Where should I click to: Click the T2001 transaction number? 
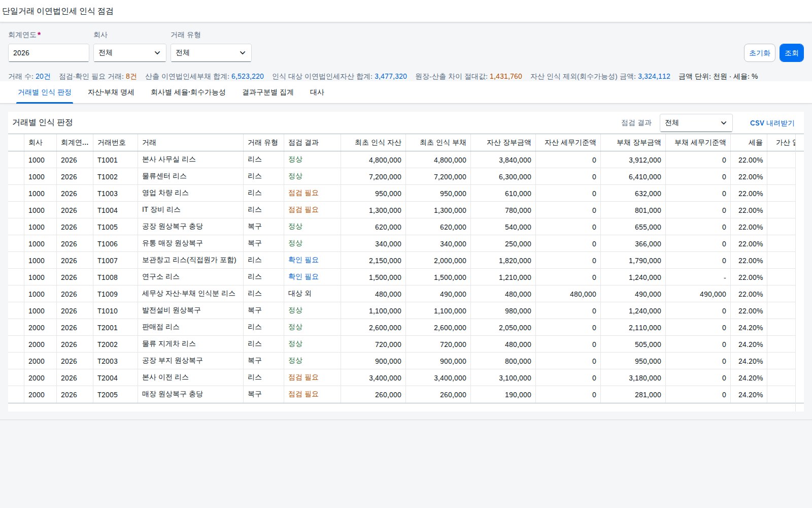tap(108, 328)
